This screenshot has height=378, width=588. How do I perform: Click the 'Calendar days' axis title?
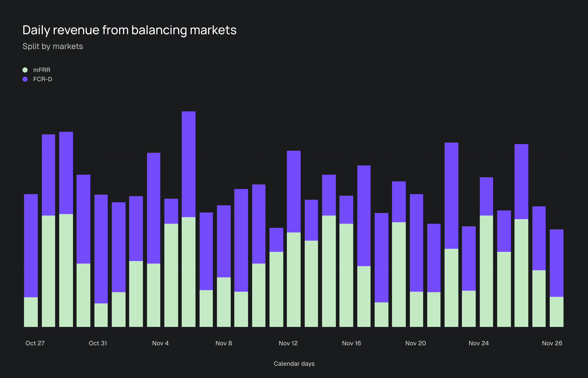click(294, 364)
